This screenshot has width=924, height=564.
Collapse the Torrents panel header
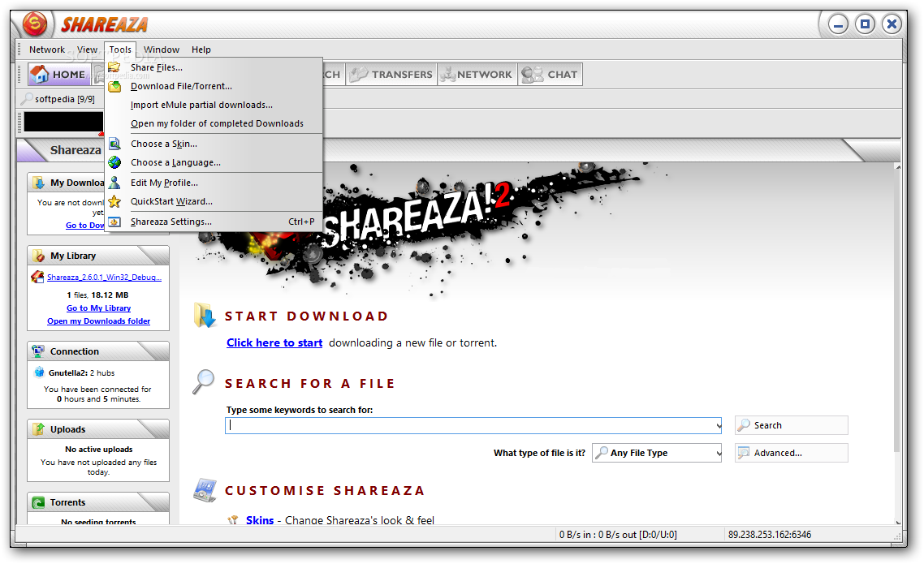coord(98,502)
